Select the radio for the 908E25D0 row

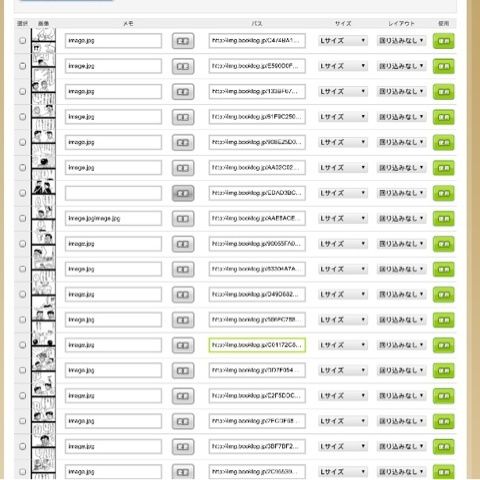[22, 142]
